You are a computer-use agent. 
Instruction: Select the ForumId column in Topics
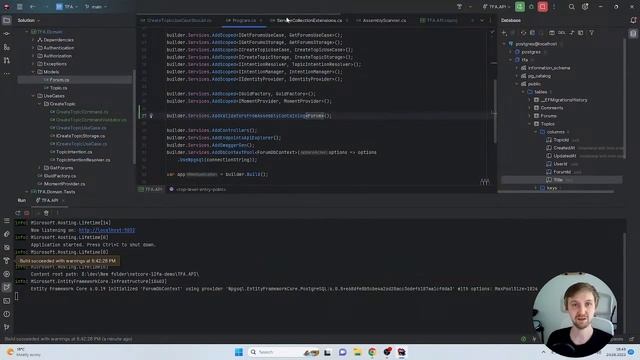(x=562, y=172)
